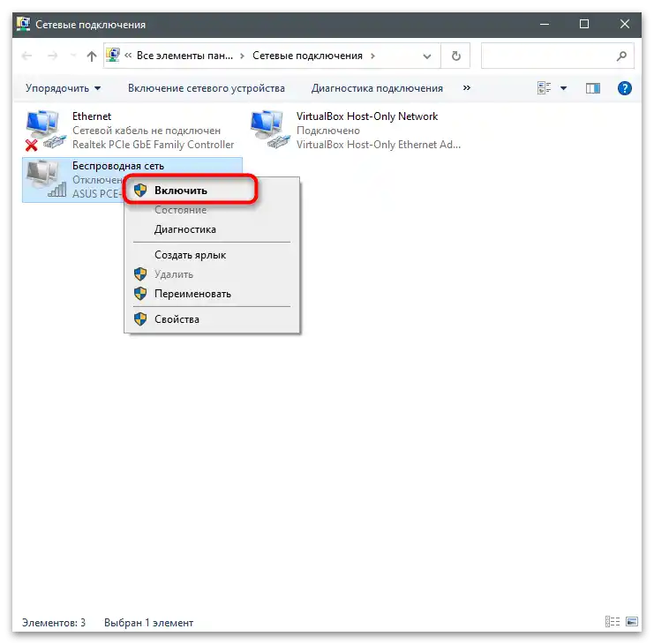Click the Back navigation arrow
This screenshot has height=644, width=654.
(26, 56)
